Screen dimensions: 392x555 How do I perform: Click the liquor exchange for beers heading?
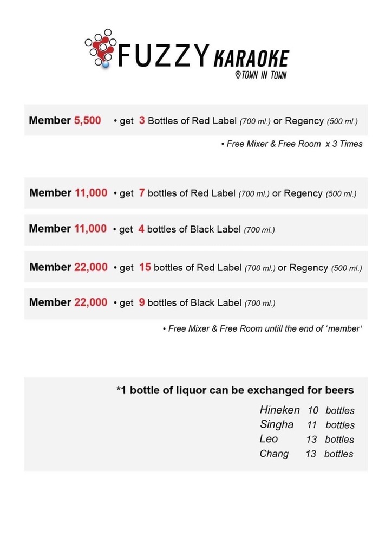point(235,390)
